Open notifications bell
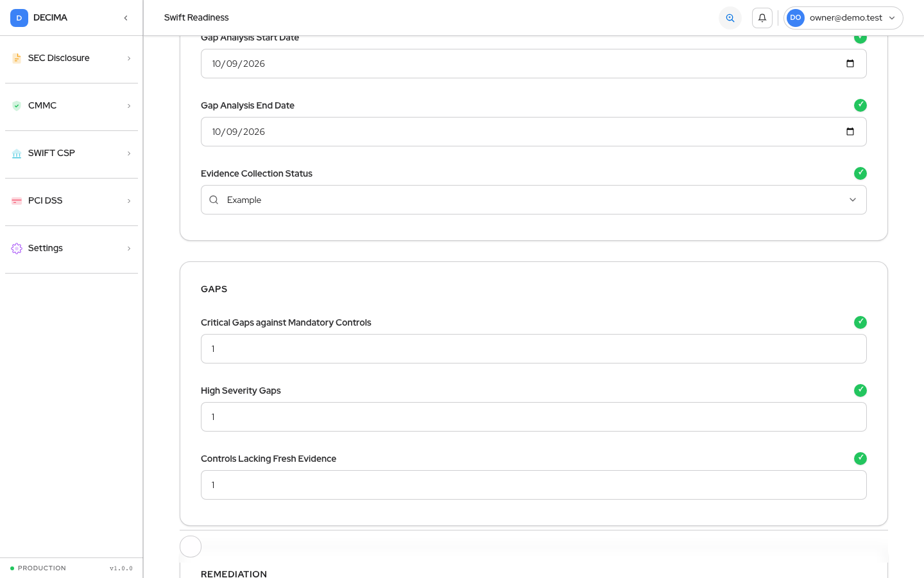Viewport: 924px width, 578px height. 762,18
